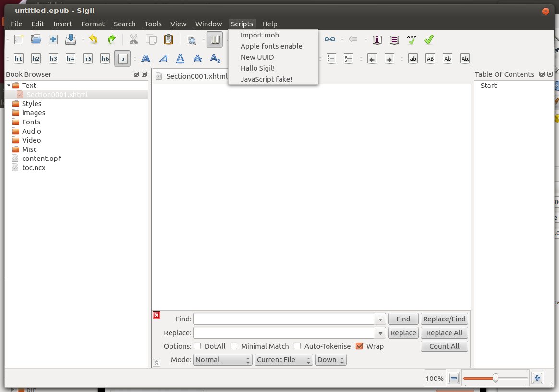Click the Find button
The height and width of the screenshot is (392, 559).
(403, 319)
